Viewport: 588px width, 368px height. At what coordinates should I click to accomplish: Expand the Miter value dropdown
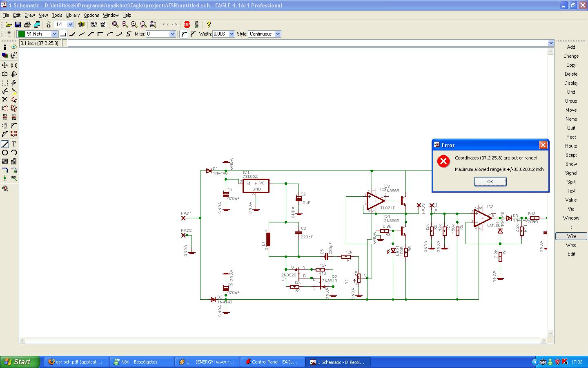point(172,34)
